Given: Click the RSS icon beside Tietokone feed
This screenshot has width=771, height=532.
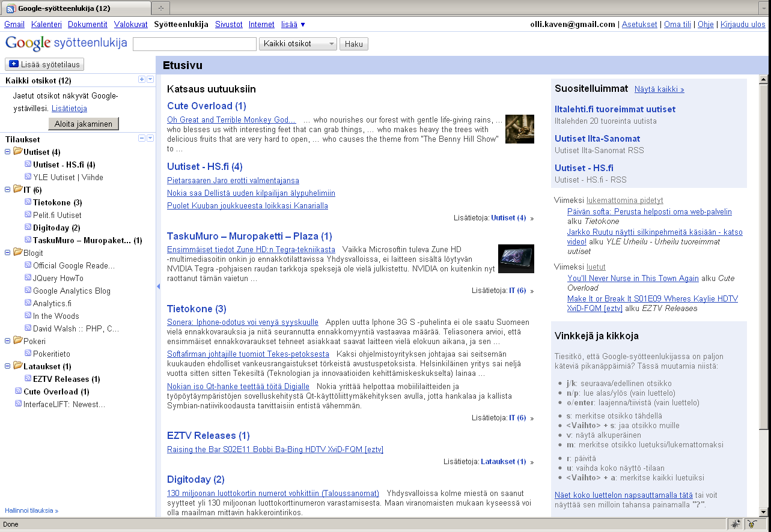Looking at the screenshot, I should tap(28, 202).
